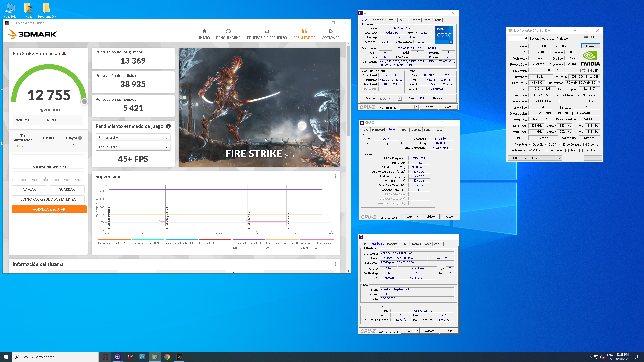Click Cuadros por segundo (FPS) legend swatch
This screenshot has height=362, width=644.
(x=114, y=240)
